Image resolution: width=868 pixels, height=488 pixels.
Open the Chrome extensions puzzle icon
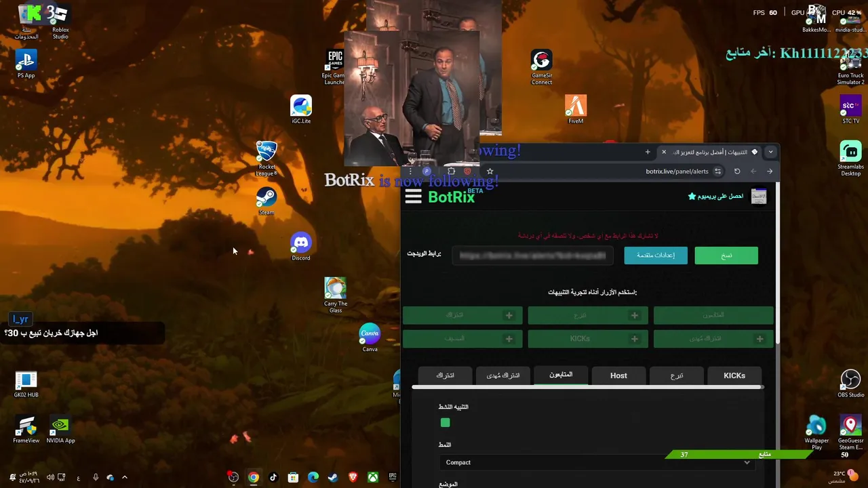point(451,171)
